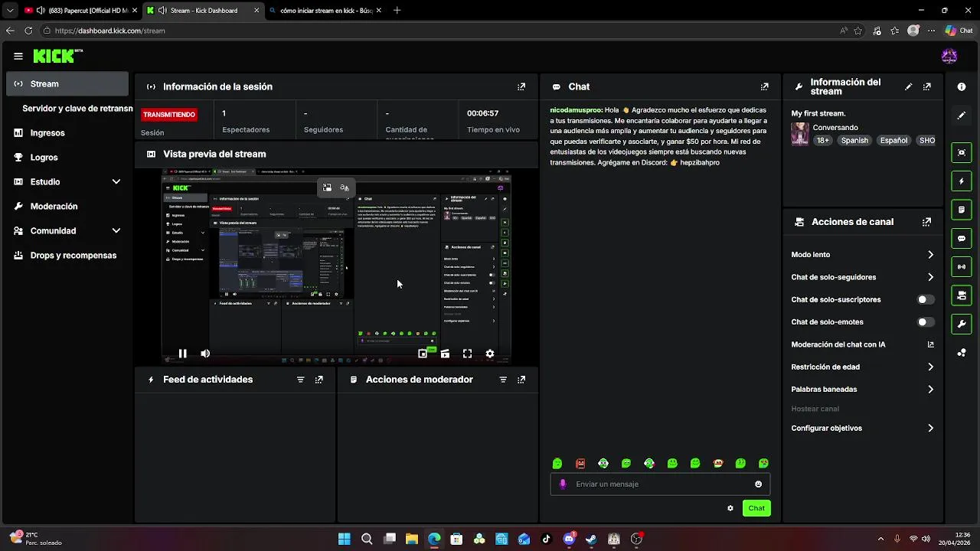The image size is (980, 551).
Task: Focus the Enviar un mensaje field
Action: [660, 484]
